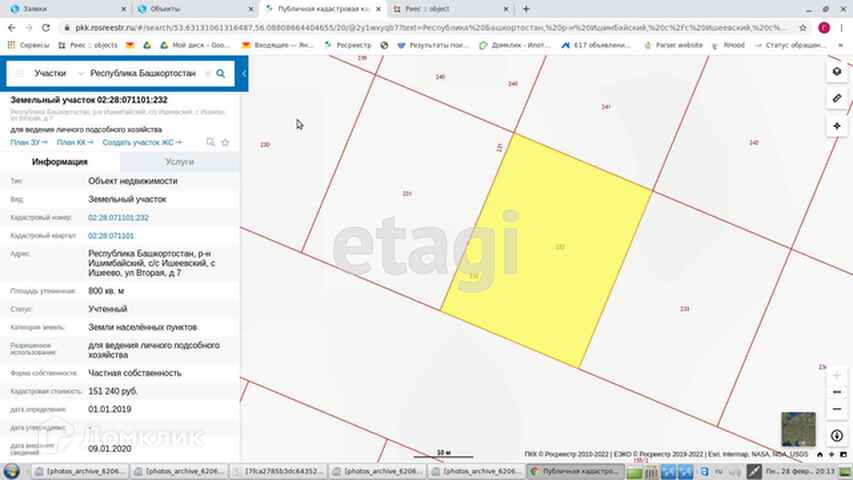The width and height of the screenshot is (853, 480).
Task: Open the 'План КК' link
Action: tap(75, 143)
